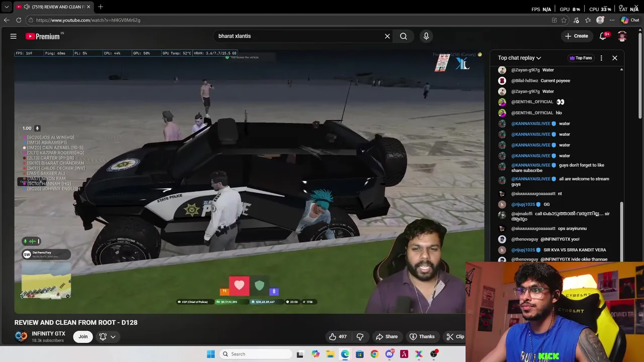The image size is (644, 362).
Task: Open INFINITY GTX channel name link
Action: point(48,334)
